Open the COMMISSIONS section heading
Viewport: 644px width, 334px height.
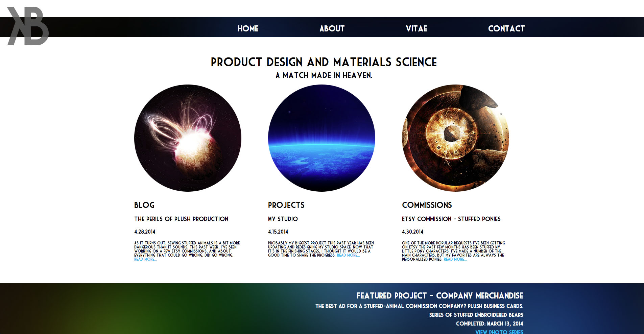click(427, 205)
